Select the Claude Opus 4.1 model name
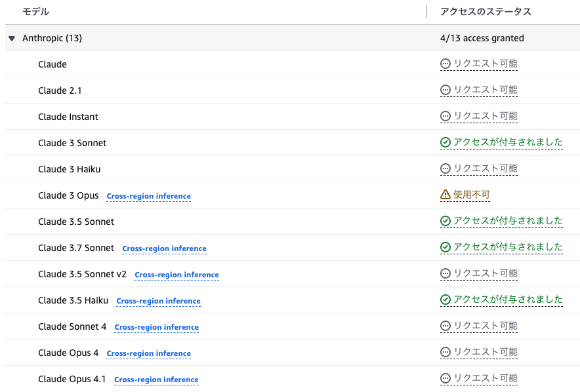580x392 pixels. [x=72, y=380]
